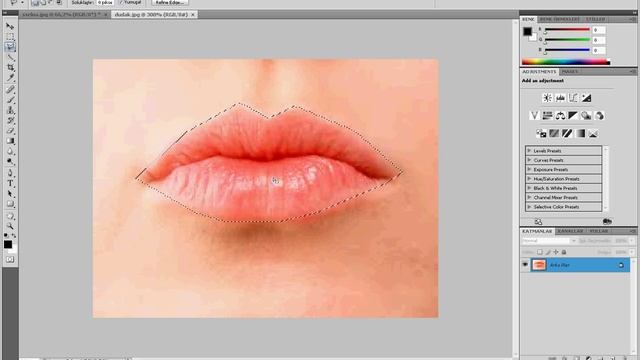The width and height of the screenshot is (640, 360).
Task: Toggle lock all for layer
Action: click(x=564, y=252)
